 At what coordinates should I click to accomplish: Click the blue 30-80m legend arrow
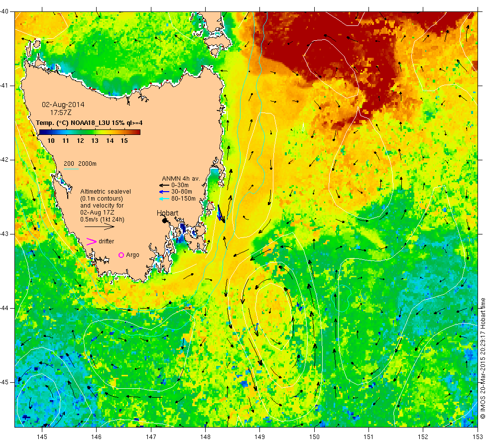pyautogui.click(x=164, y=192)
